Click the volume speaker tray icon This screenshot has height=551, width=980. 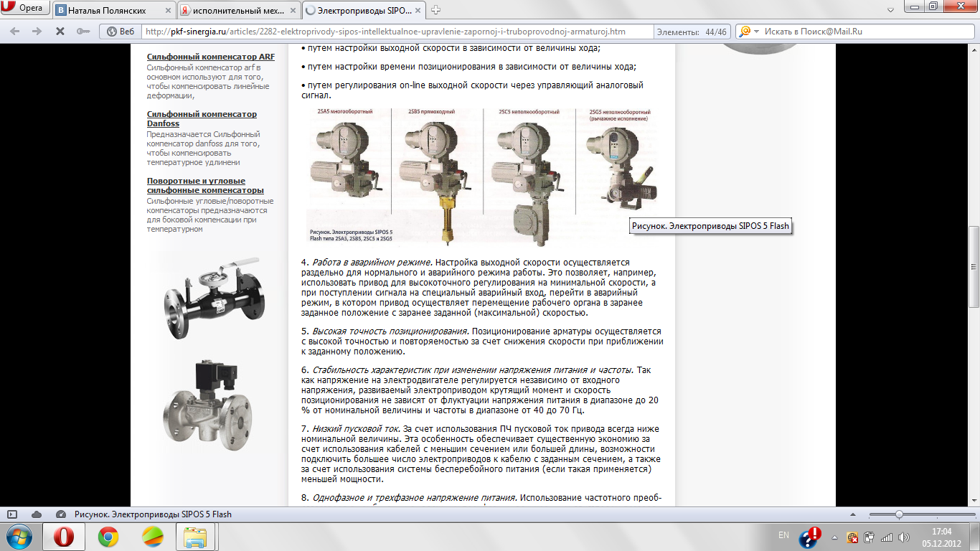(x=904, y=537)
